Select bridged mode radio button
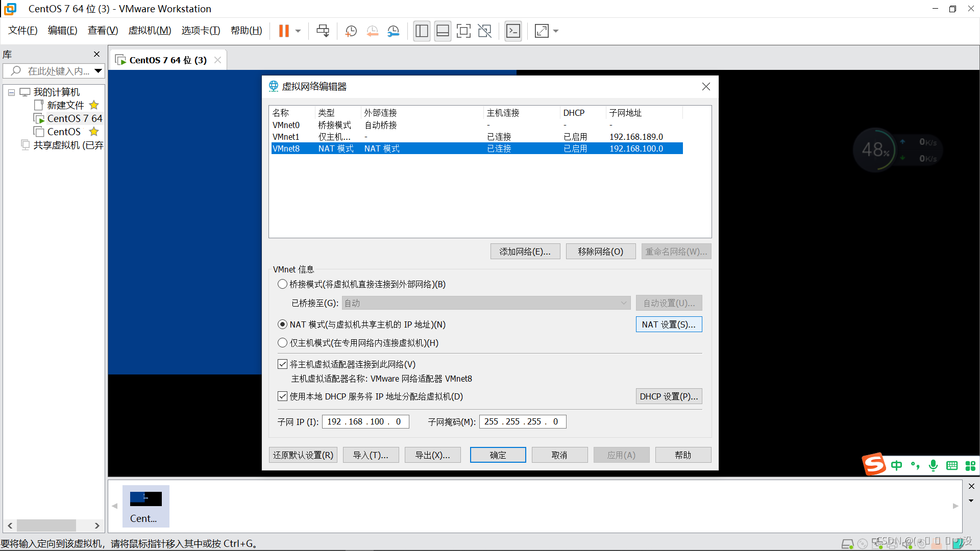 click(282, 284)
